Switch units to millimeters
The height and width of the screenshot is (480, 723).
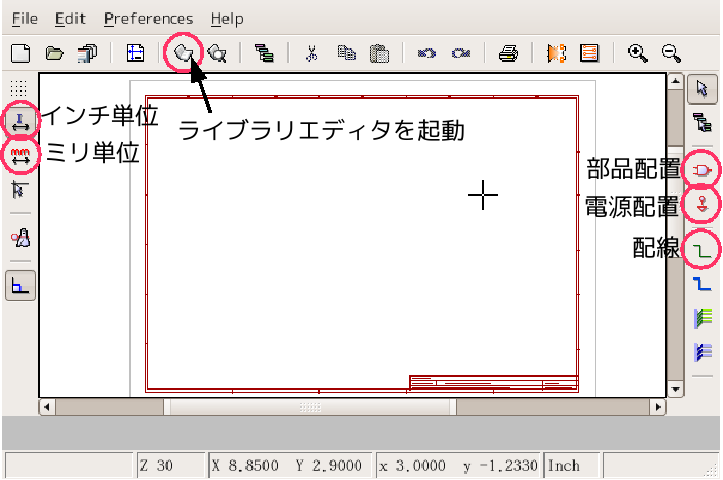(x=19, y=156)
